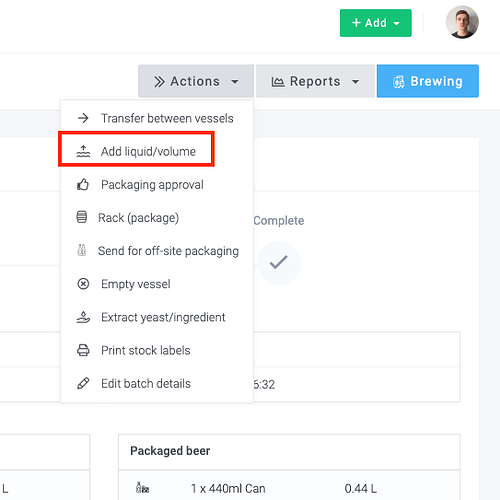Click the thumbs-up Packaging approval icon
500x500 pixels.
pos(83,184)
